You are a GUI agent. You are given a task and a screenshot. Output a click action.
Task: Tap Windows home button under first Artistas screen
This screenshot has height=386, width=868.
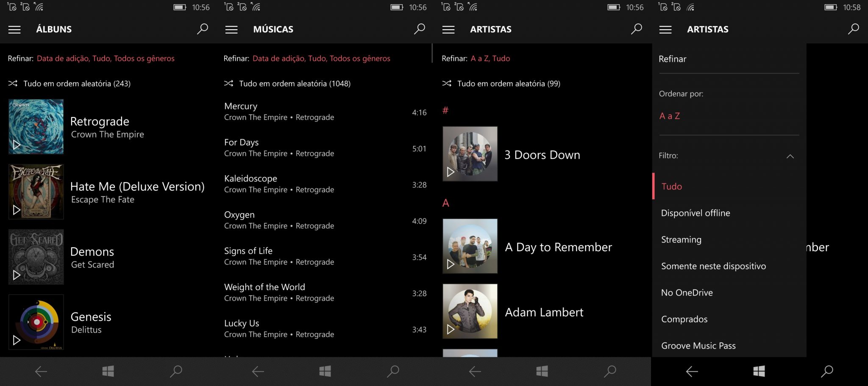coord(542,372)
